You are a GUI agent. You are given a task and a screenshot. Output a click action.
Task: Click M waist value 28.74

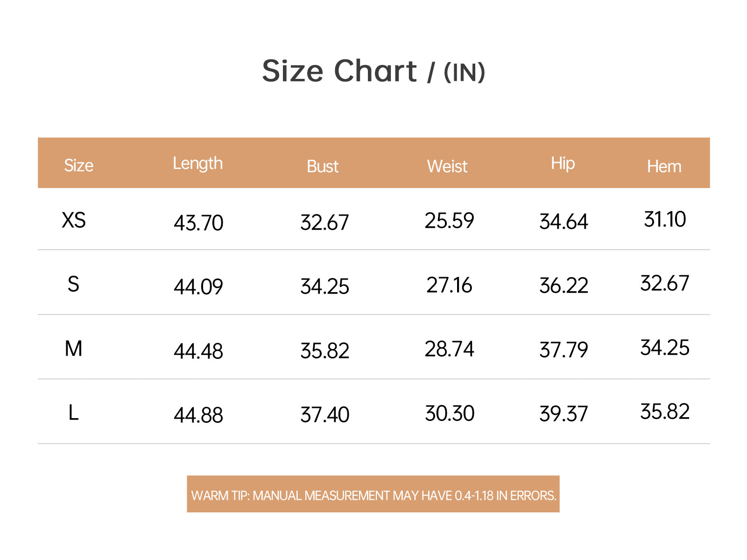[x=449, y=349]
